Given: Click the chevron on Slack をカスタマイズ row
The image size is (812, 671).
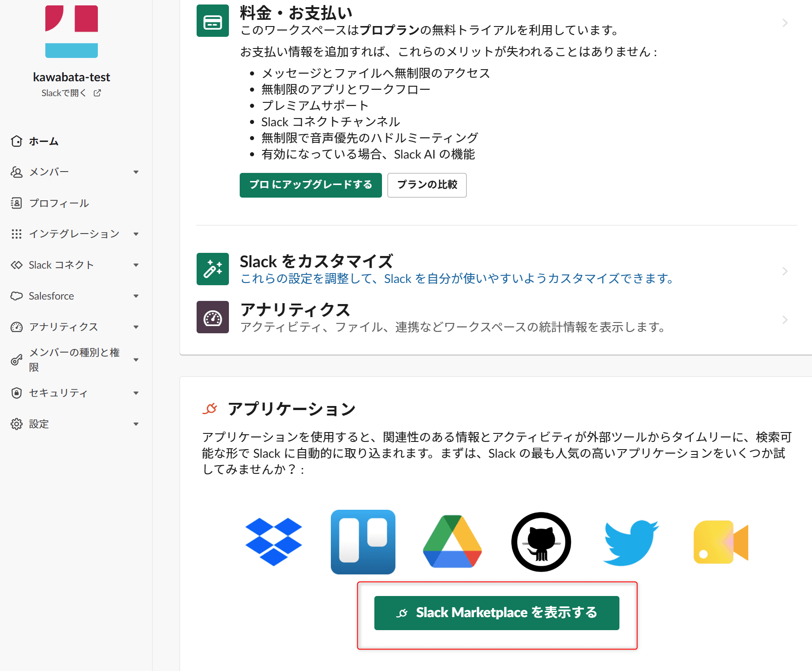Looking at the screenshot, I should [x=785, y=271].
